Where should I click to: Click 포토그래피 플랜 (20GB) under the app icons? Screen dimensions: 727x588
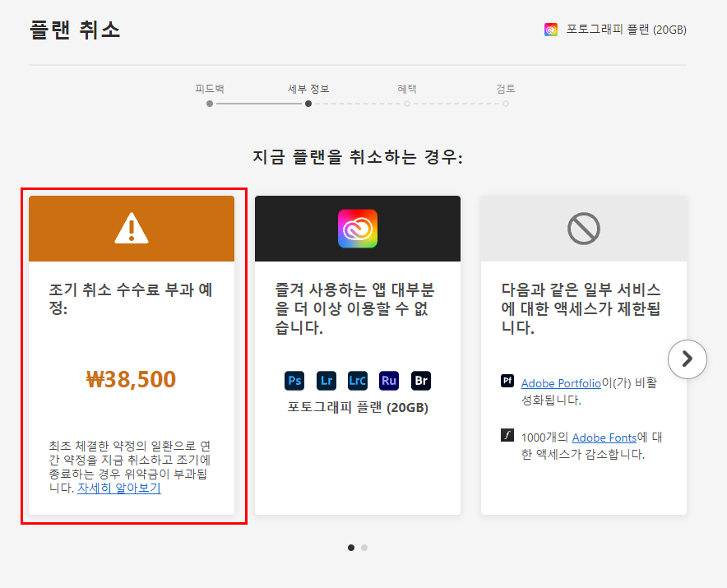pos(358,408)
